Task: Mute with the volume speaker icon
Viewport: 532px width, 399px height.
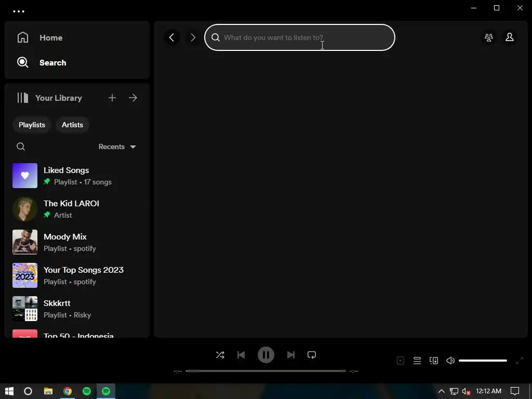Action: pyautogui.click(x=450, y=361)
